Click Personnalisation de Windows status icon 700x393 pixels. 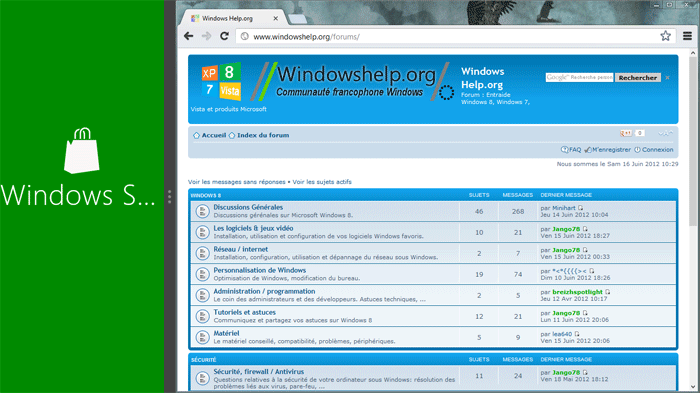point(203,274)
